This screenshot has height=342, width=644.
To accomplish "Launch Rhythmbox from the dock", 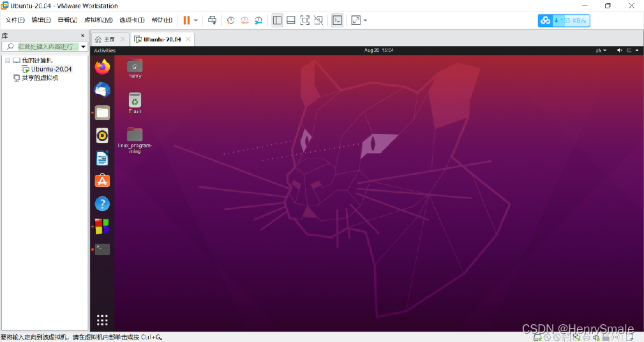I will pos(102,135).
